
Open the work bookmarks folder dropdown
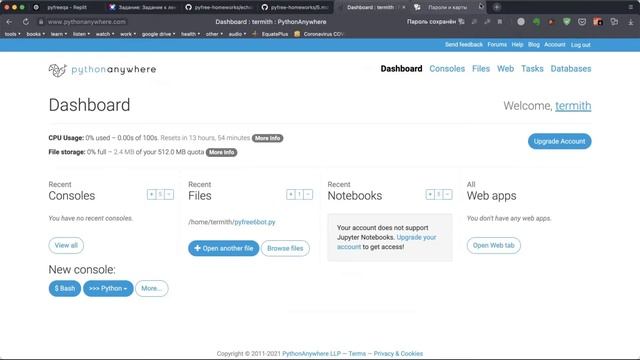[x=128, y=34]
